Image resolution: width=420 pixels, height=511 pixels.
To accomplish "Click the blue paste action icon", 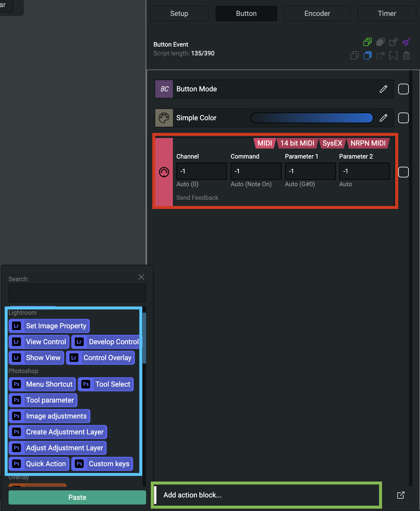I will 367,55.
